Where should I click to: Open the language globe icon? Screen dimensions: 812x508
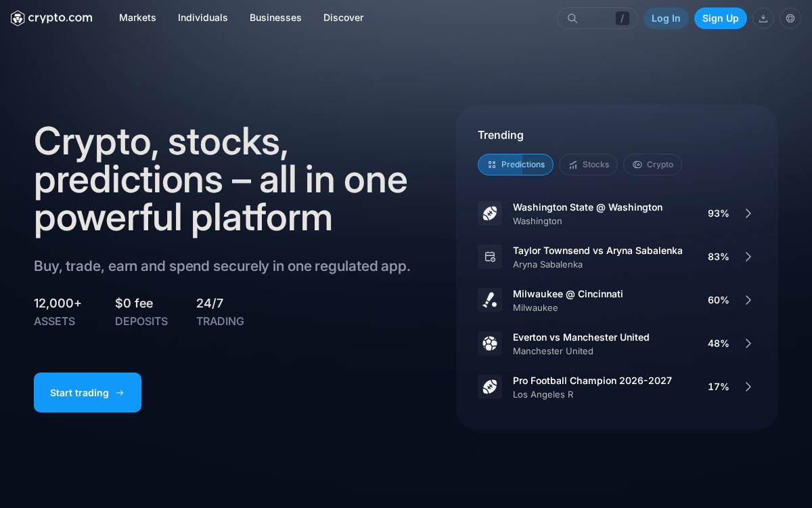tap(790, 18)
